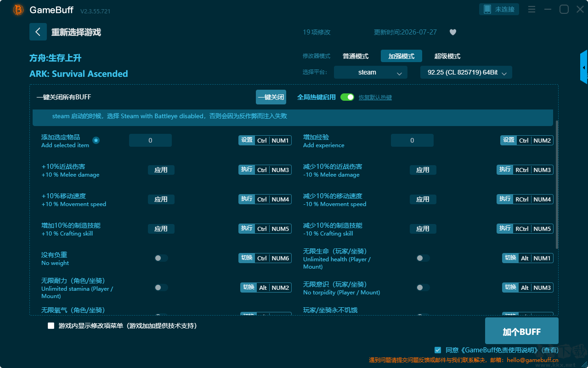
Task: Favorite this trainer with the heart icon
Action: pos(453,32)
